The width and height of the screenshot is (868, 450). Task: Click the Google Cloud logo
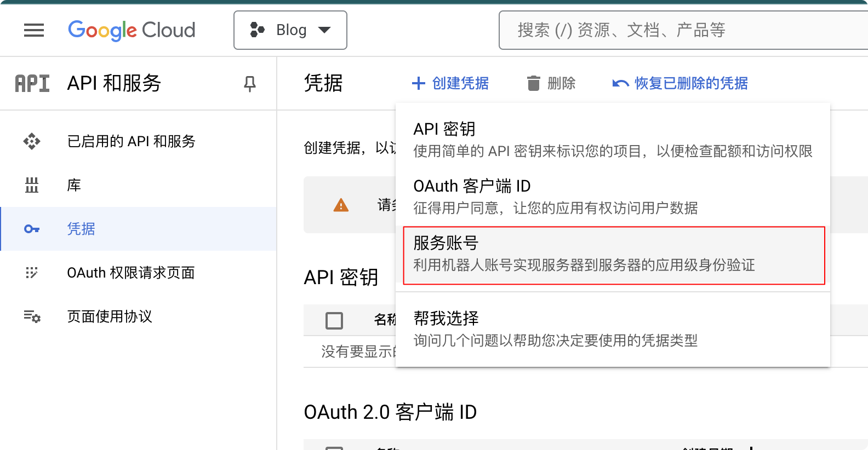[132, 30]
